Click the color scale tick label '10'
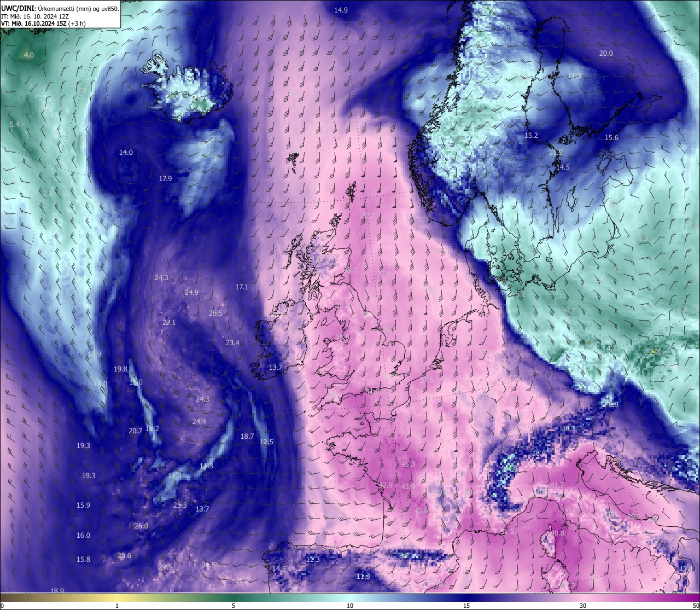 pyautogui.click(x=350, y=606)
